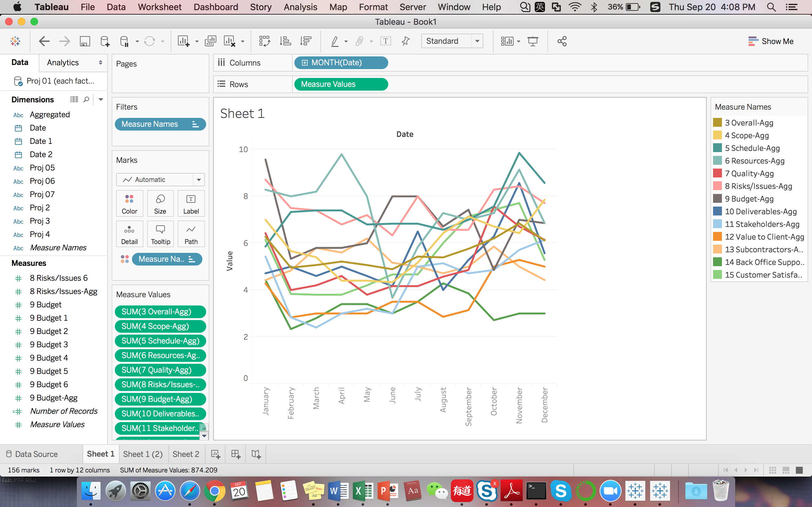Click the Share workbook icon
The image size is (812, 507).
point(562,41)
